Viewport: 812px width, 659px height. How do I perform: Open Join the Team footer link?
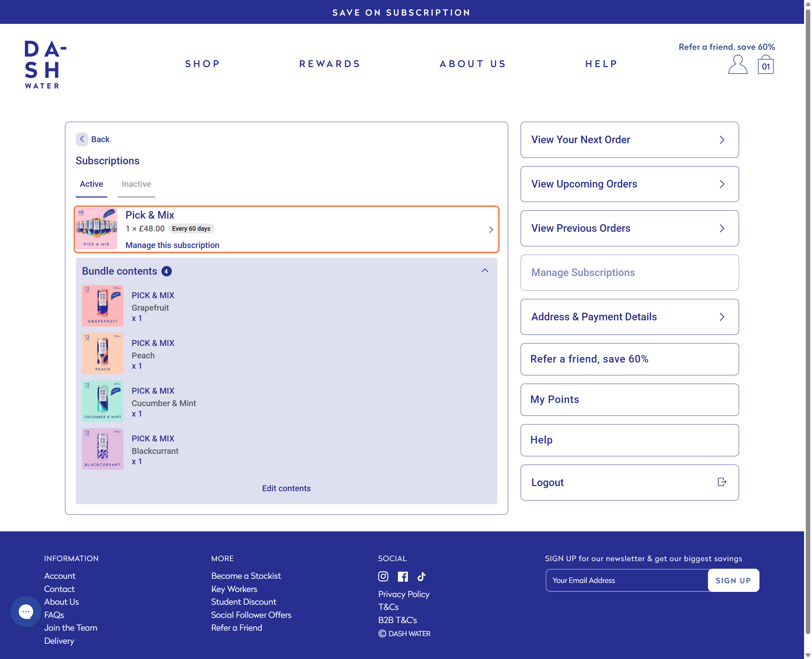tap(71, 628)
